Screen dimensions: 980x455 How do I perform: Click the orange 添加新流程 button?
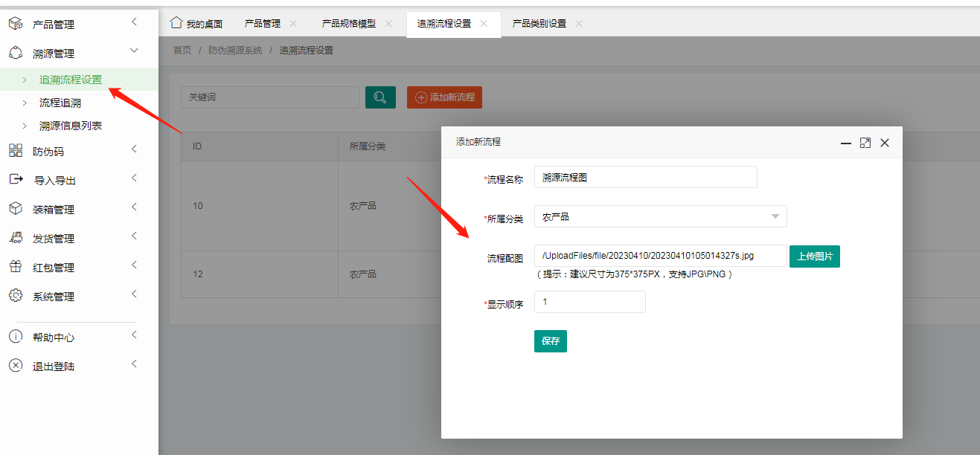pos(444,97)
